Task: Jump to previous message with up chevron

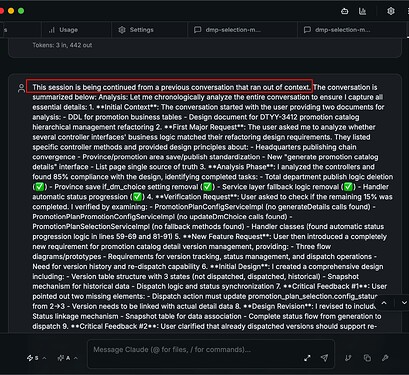Action: coord(384,303)
